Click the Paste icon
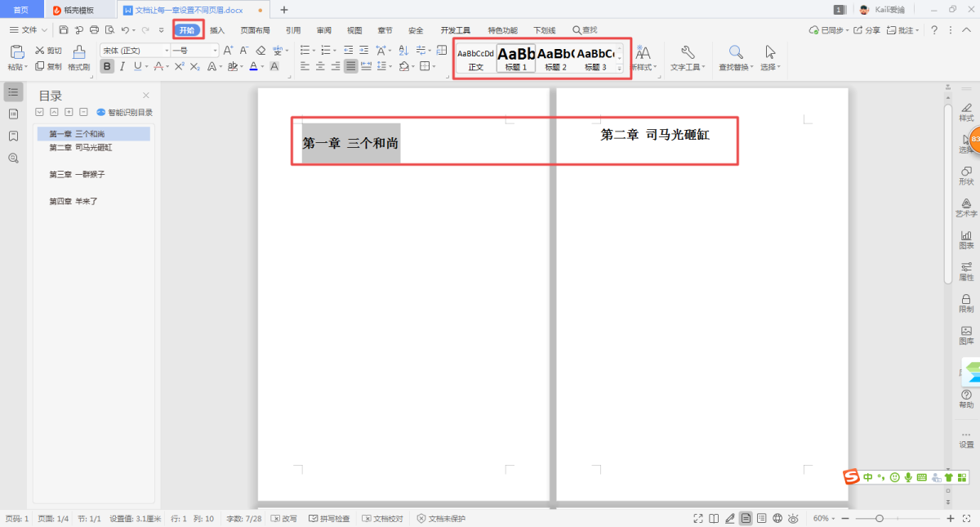Viewport: 980px width, 527px height. tap(17, 52)
